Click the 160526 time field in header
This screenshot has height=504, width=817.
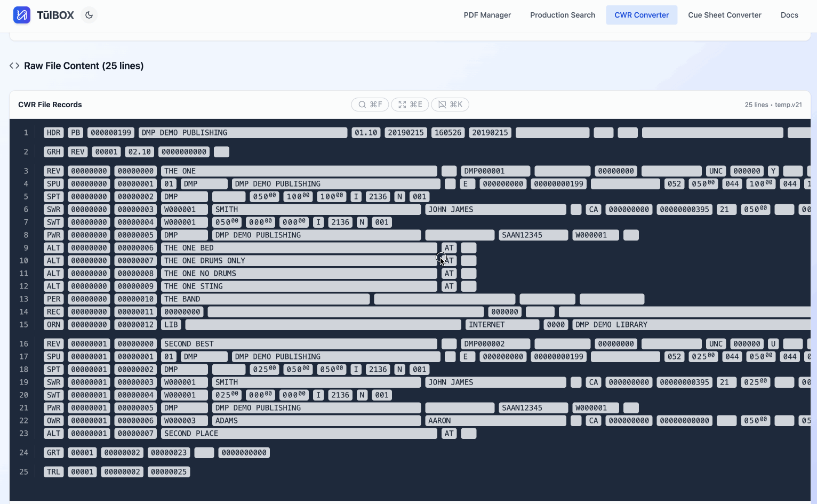[x=447, y=133]
